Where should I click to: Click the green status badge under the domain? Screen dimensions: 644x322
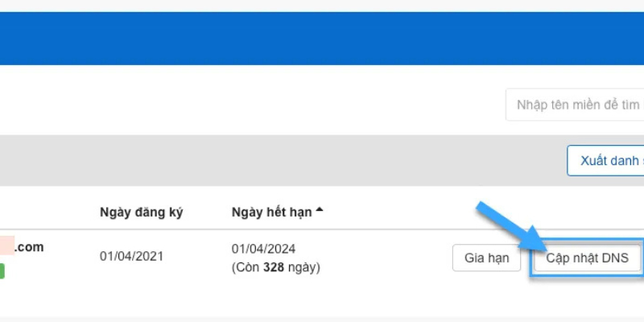[x=2, y=271]
